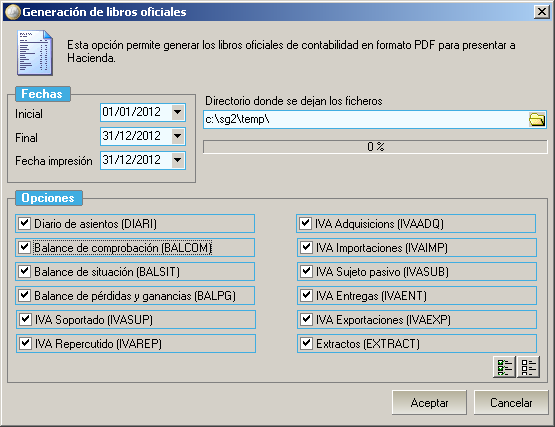
Task: Open Fecha impresión date dropdown
Action: (178, 160)
